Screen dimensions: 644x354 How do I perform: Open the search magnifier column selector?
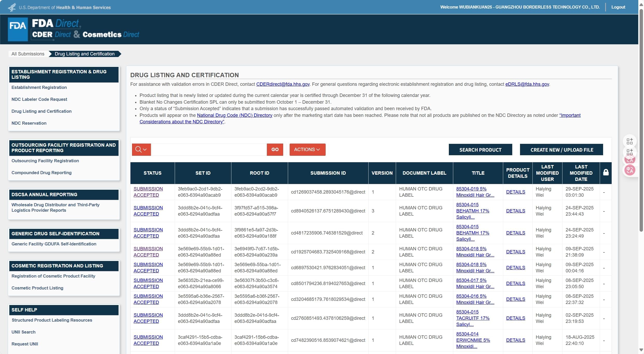pyautogui.click(x=141, y=150)
